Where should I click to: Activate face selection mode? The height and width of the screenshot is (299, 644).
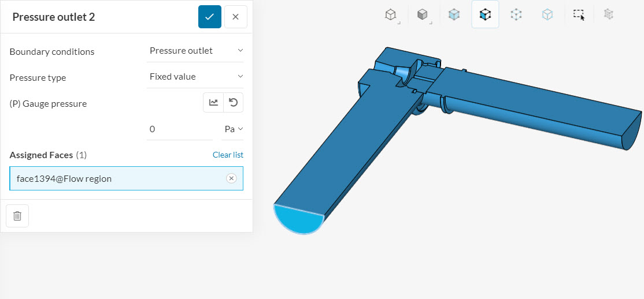[x=485, y=14]
